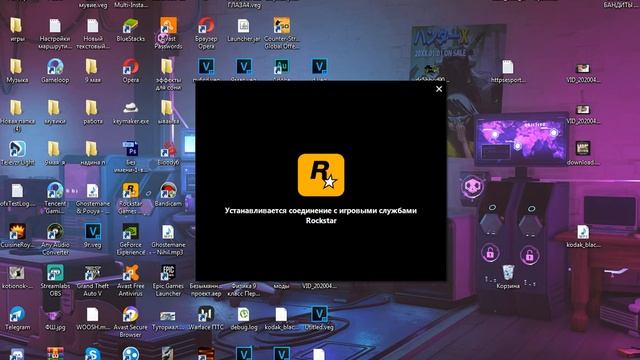Select the Туториал file icon

tap(168, 318)
